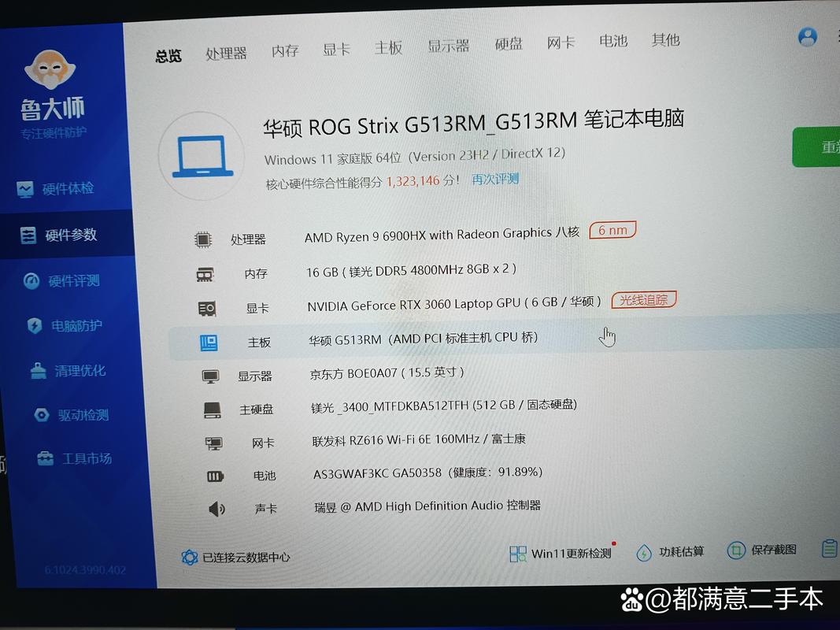The image size is (840, 630).
Task: Click the blue laptop computer icon
Action: 202,157
